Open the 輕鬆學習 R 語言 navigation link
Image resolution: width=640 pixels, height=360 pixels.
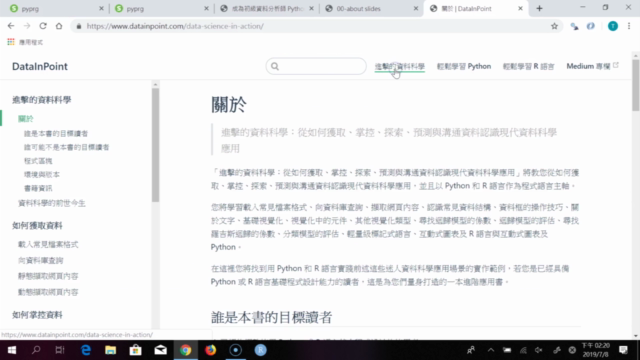(x=529, y=66)
